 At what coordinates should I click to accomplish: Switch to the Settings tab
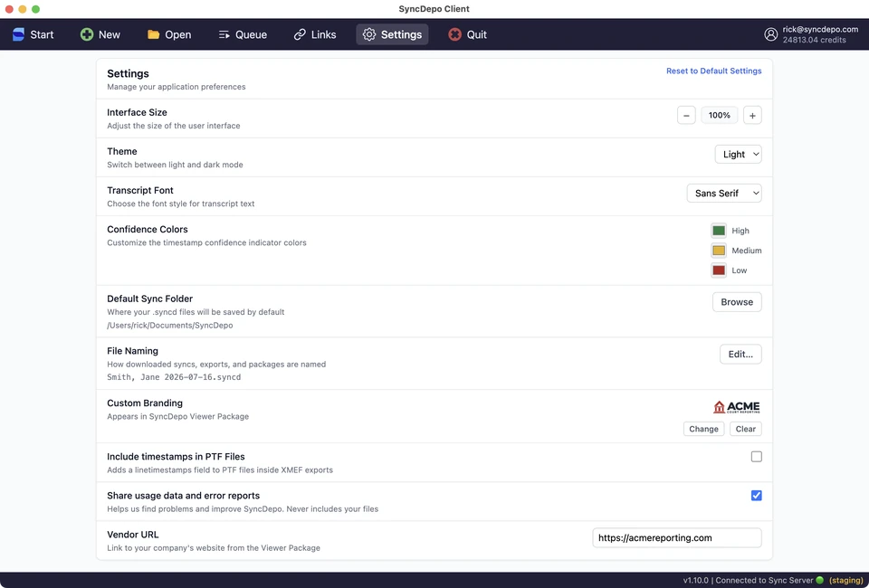(x=392, y=34)
